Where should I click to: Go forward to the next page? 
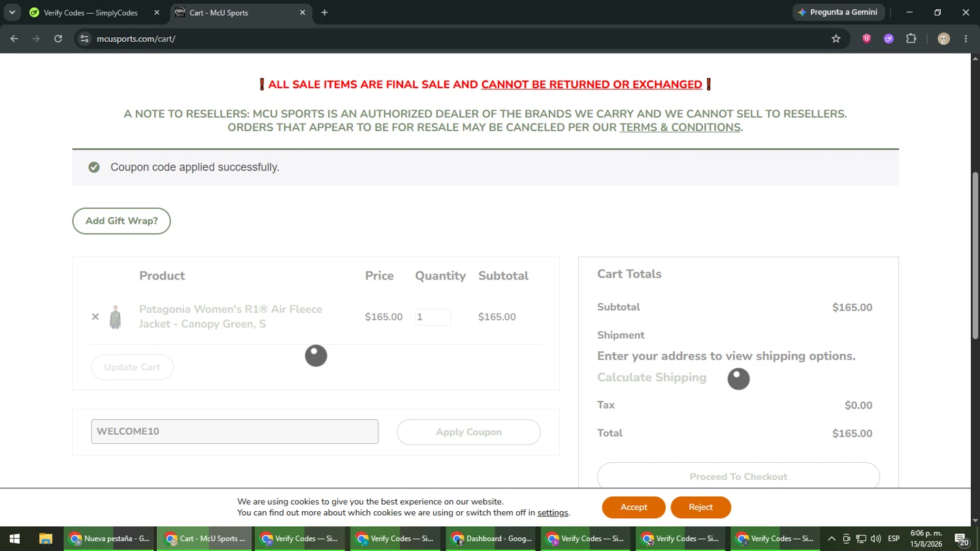[x=36, y=39]
